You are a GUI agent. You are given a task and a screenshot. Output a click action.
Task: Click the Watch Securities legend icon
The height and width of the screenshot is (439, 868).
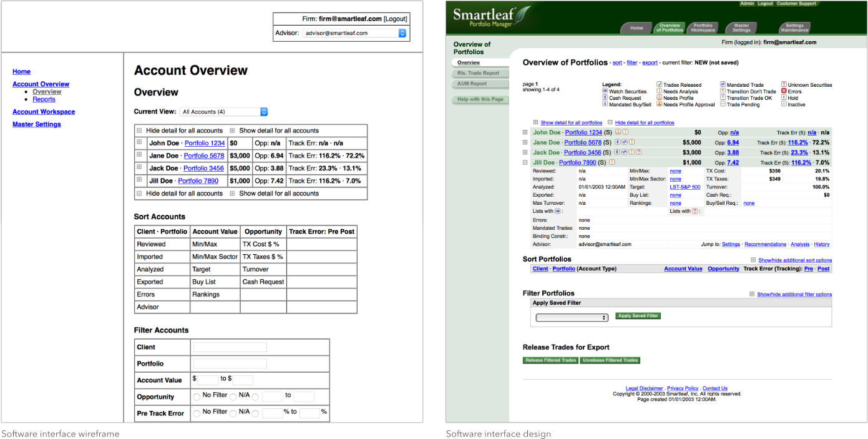click(x=605, y=91)
